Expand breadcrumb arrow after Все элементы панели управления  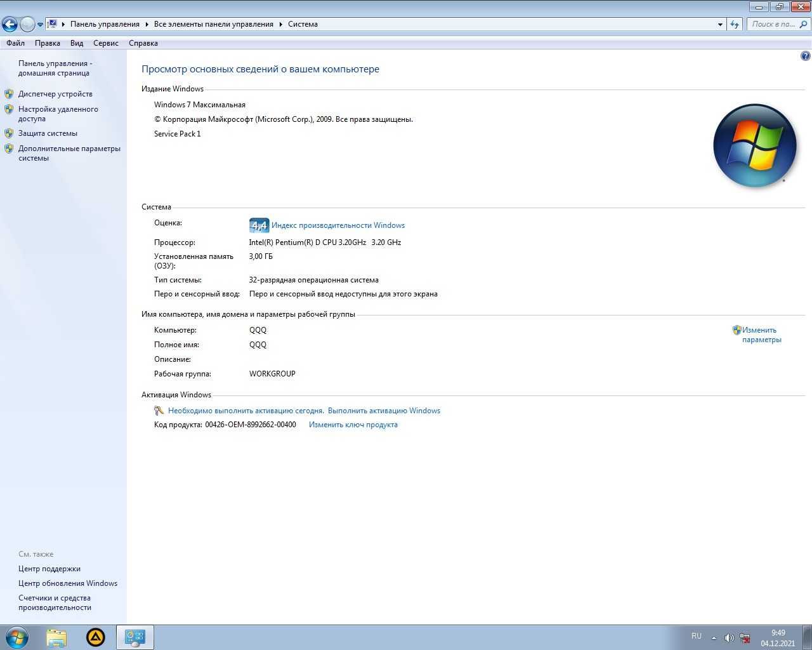(x=281, y=24)
